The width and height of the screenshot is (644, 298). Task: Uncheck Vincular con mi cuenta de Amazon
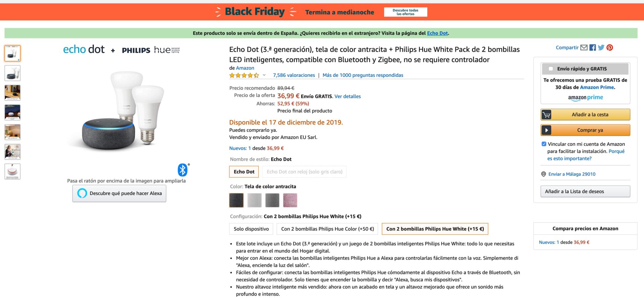pos(544,144)
